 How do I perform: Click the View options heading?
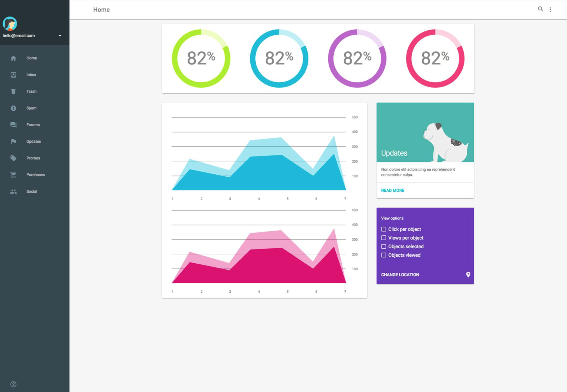[x=392, y=218]
